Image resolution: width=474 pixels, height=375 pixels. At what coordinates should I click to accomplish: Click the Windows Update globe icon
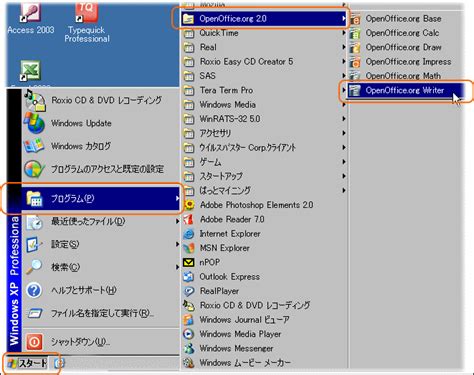[34, 123]
